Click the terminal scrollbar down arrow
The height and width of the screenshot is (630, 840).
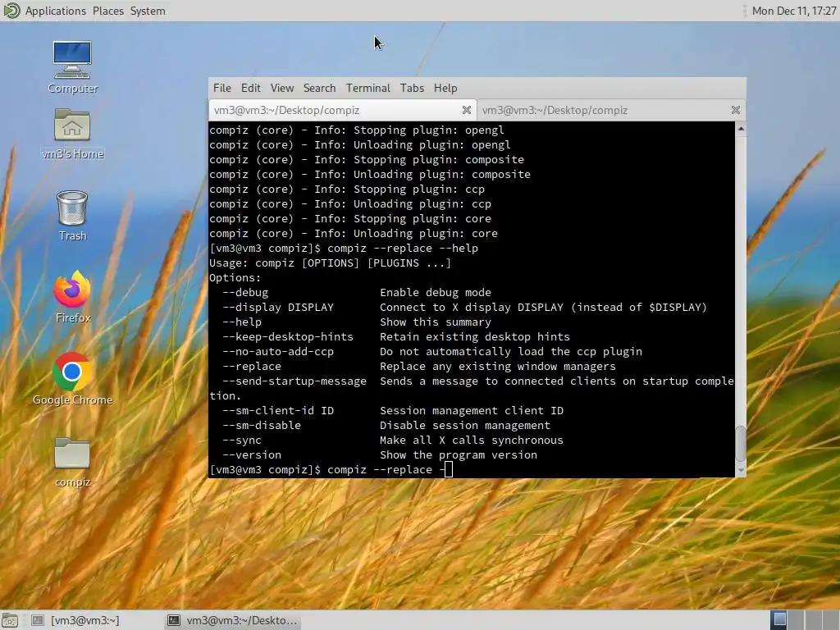click(x=741, y=470)
